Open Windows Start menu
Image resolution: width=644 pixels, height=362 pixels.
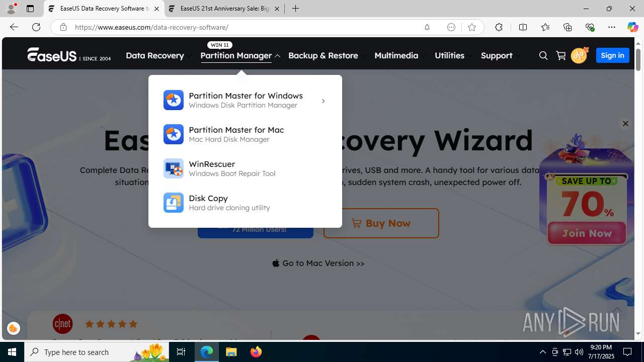coord(12,352)
